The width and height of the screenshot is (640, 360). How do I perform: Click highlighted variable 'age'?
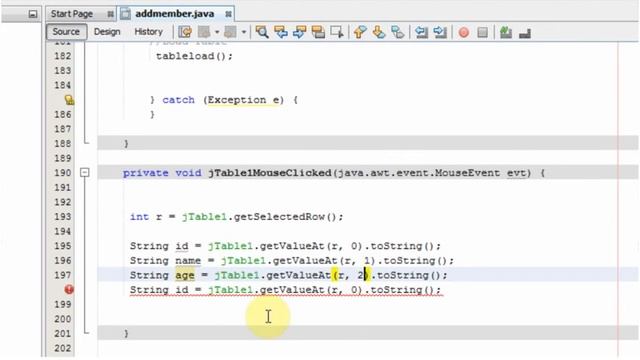[185, 275]
